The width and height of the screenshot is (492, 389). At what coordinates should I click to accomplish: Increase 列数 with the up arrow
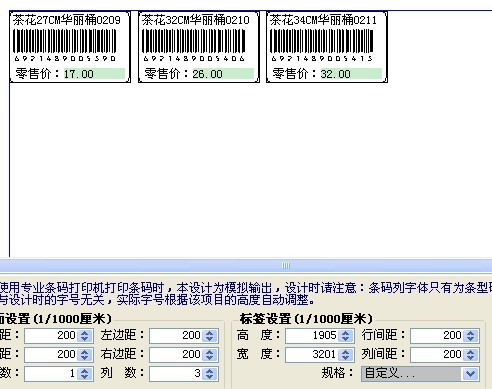click(209, 370)
